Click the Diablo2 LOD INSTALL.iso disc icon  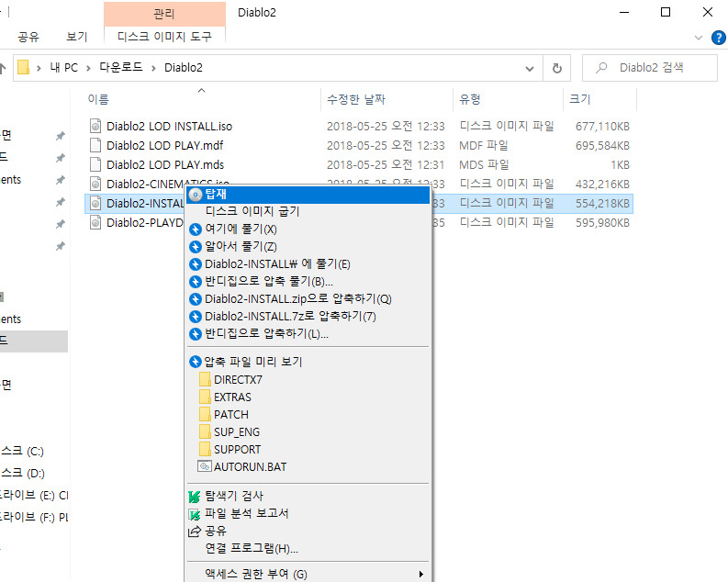(x=95, y=127)
